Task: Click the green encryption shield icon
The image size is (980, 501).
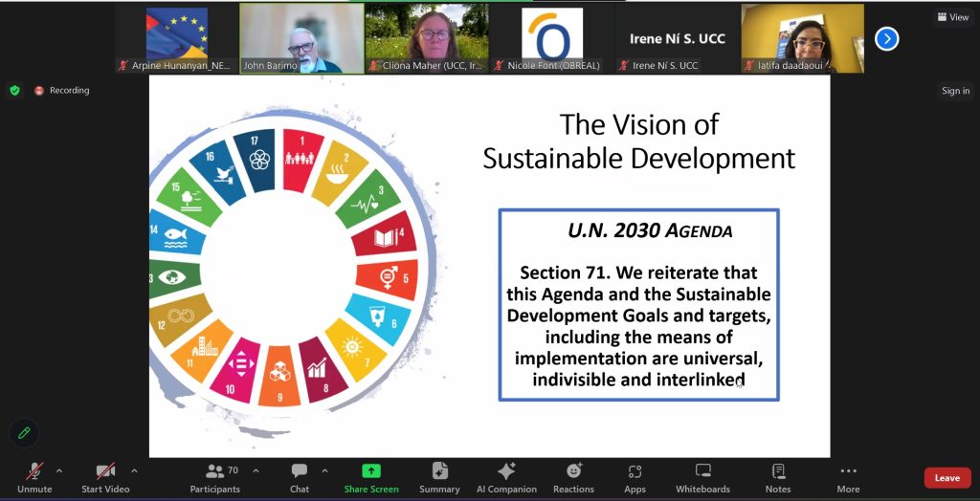Action: 14,91
